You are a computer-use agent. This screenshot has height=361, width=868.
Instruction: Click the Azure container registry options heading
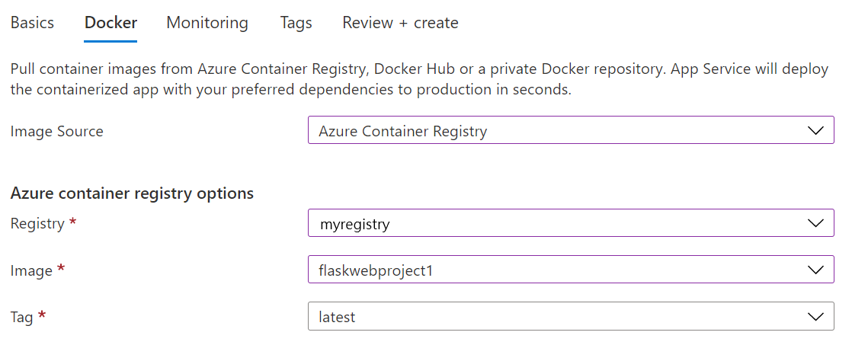(x=133, y=193)
